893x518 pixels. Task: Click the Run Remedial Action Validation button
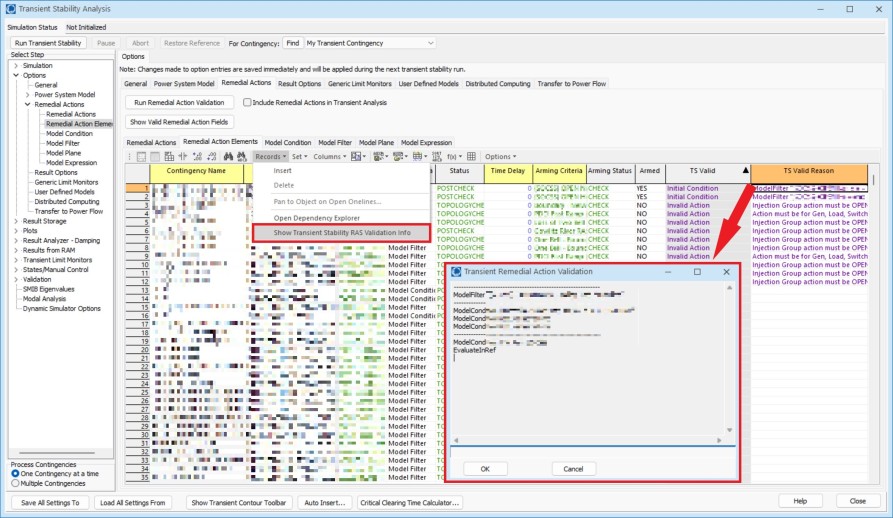coord(180,102)
